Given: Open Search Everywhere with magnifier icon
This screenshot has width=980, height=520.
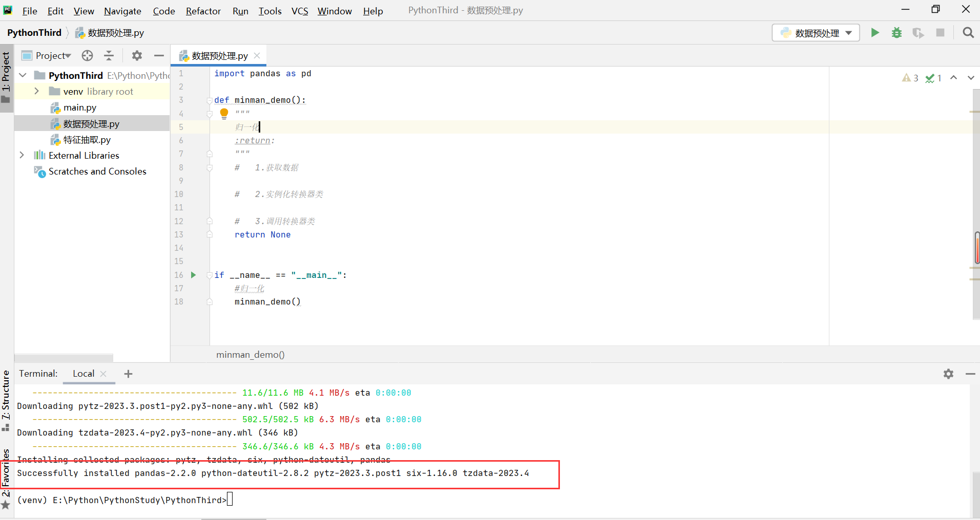Looking at the screenshot, I should pyautogui.click(x=968, y=32).
